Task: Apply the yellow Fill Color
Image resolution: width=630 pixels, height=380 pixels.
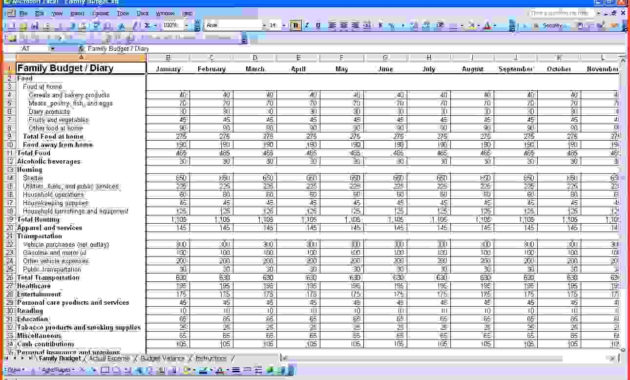Action: (471, 26)
